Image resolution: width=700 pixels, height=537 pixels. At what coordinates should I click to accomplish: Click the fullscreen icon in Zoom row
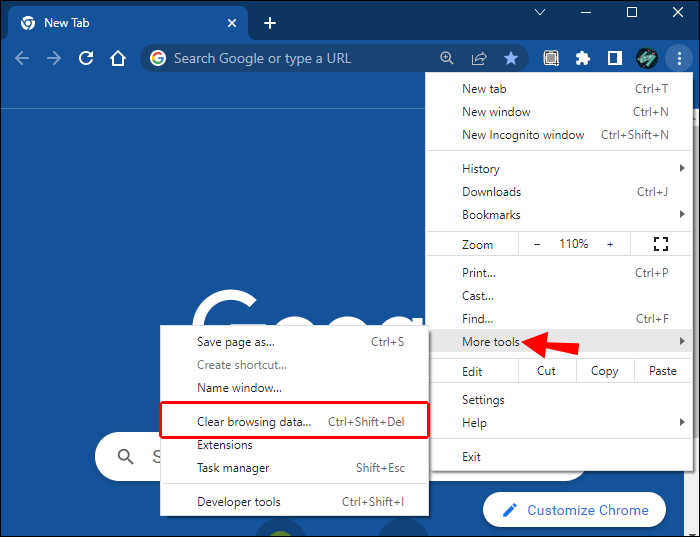click(661, 244)
